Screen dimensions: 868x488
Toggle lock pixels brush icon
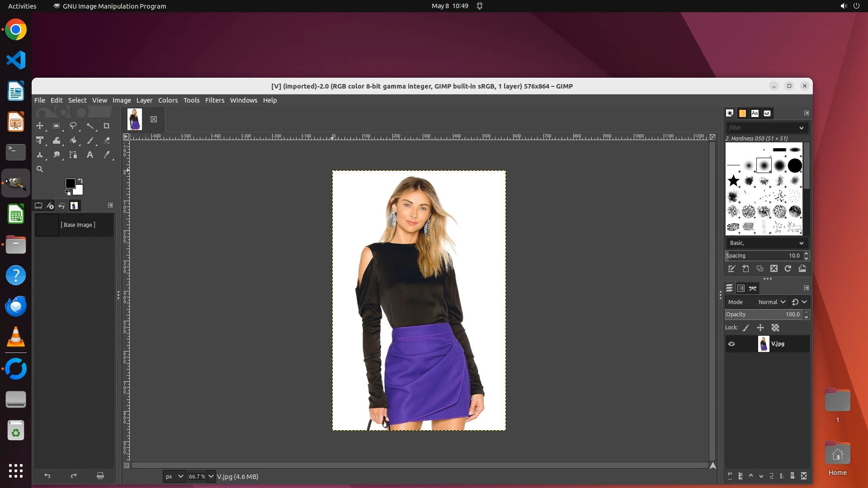point(746,328)
